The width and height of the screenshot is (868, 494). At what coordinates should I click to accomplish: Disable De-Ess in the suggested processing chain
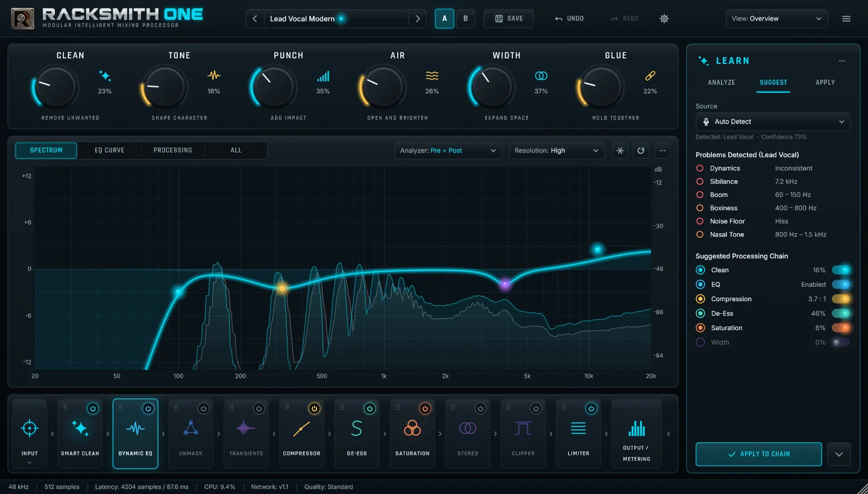841,313
